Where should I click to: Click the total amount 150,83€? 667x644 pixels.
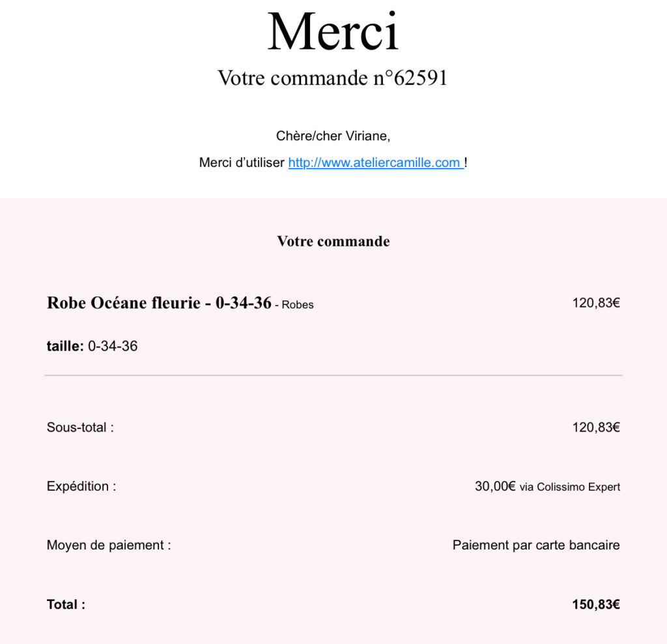(x=595, y=604)
